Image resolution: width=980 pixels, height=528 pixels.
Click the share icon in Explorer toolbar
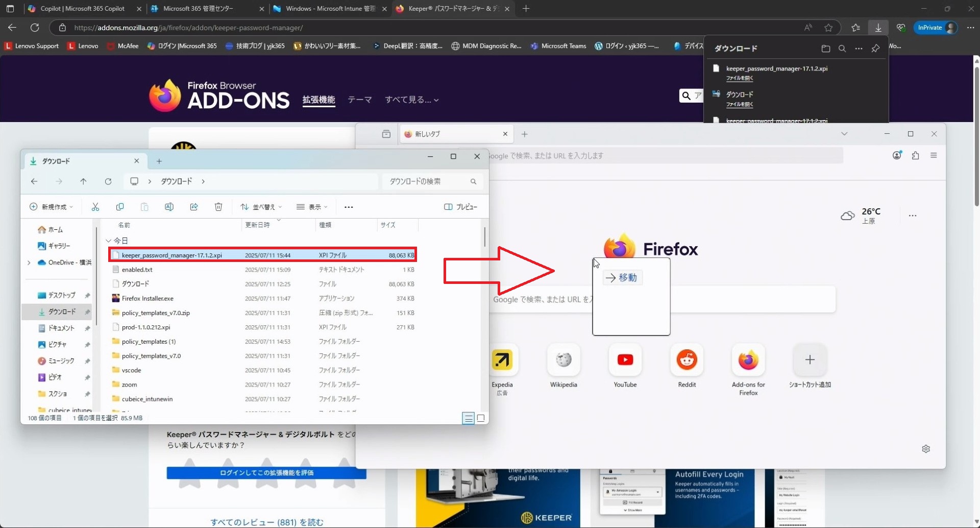(194, 207)
